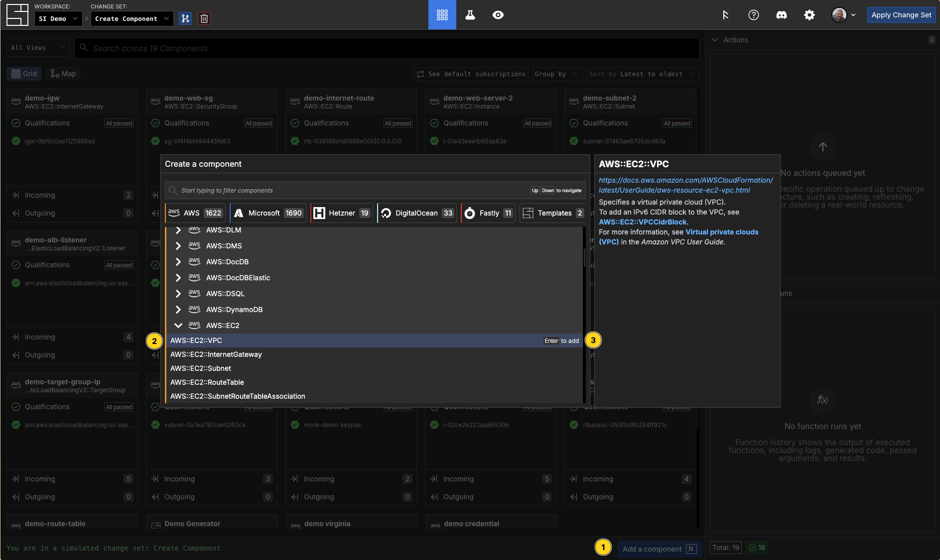
Task: Click the create change set branch icon
Action: [x=185, y=18]
